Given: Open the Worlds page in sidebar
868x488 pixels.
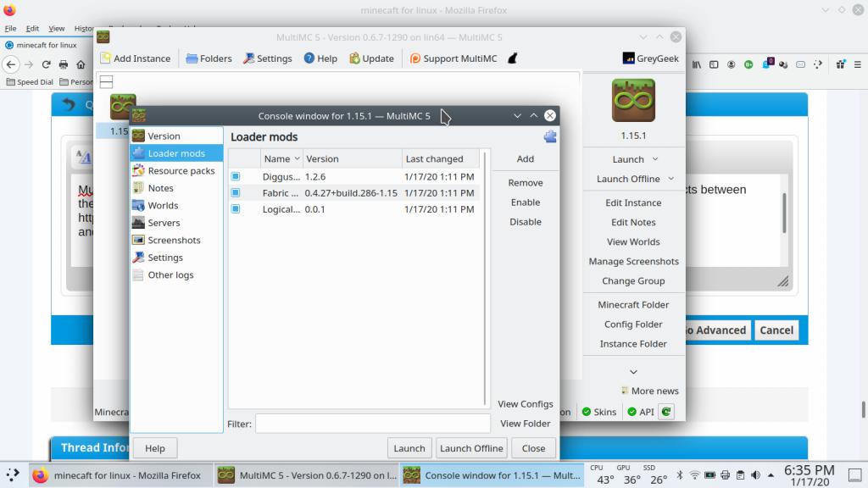Looking at the screenshot, I should pyautogui.click(x=163, y=205).
